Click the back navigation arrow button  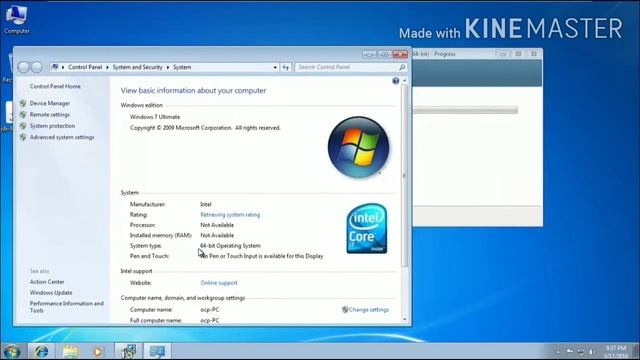23,67
